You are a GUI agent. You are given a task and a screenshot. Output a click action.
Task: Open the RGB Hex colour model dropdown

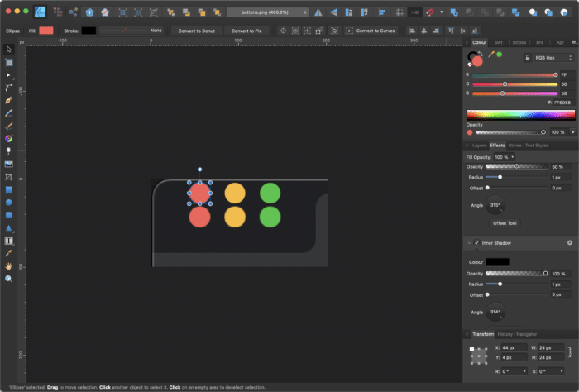point(553,58)
